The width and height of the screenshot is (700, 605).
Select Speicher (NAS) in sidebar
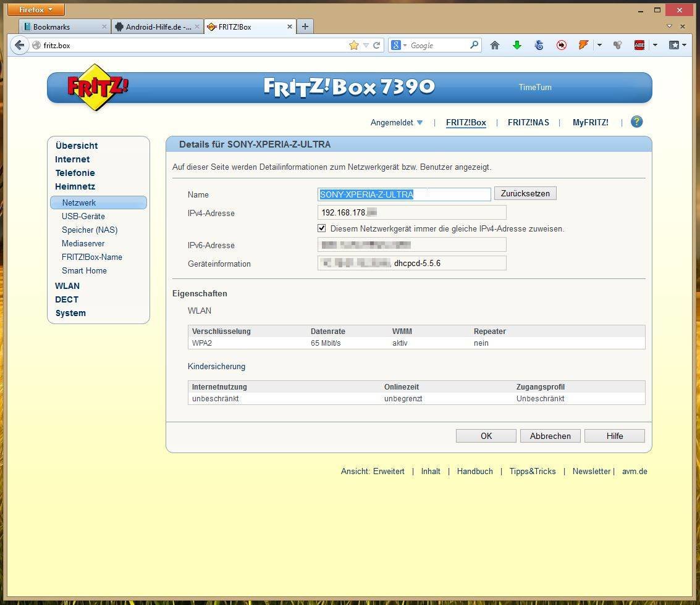[90, 230]
